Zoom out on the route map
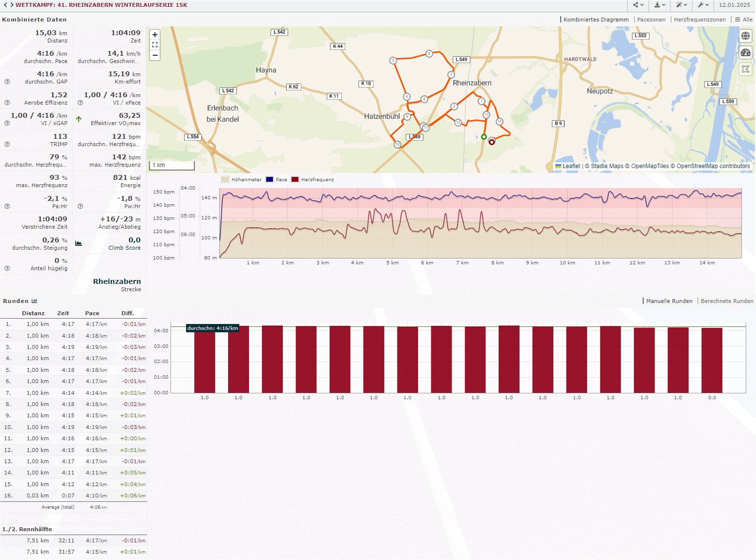The image size is (756, 560). (x=155, y=55)
